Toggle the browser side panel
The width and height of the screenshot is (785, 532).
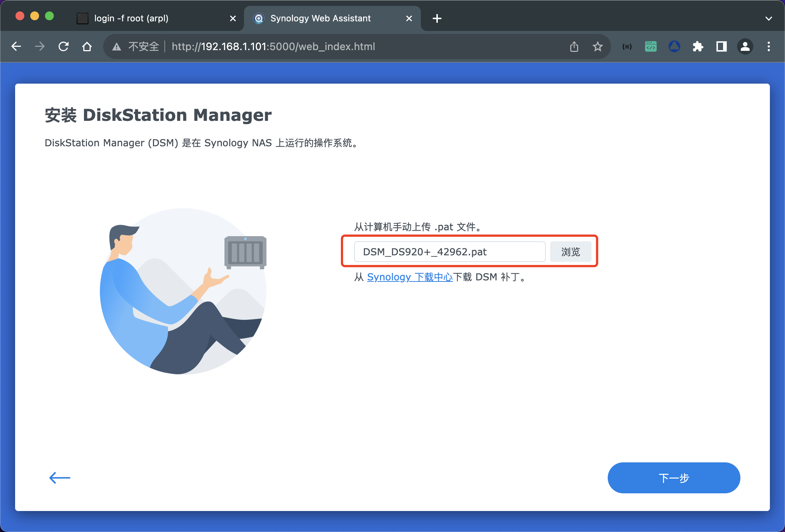pos(722,46)
